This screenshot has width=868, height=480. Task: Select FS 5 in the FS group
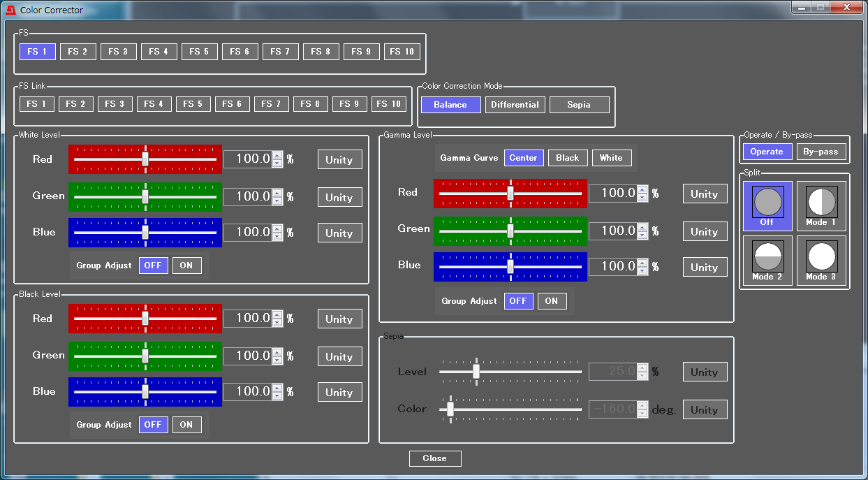tap(199, 52)
